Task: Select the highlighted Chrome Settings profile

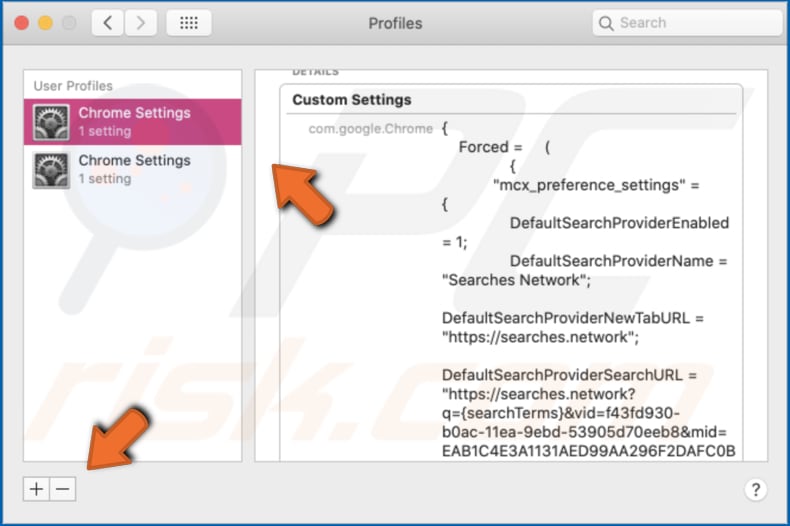Action: 133,122
